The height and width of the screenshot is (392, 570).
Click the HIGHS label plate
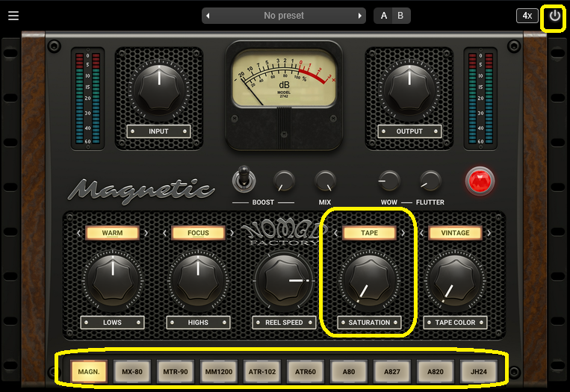198,323
